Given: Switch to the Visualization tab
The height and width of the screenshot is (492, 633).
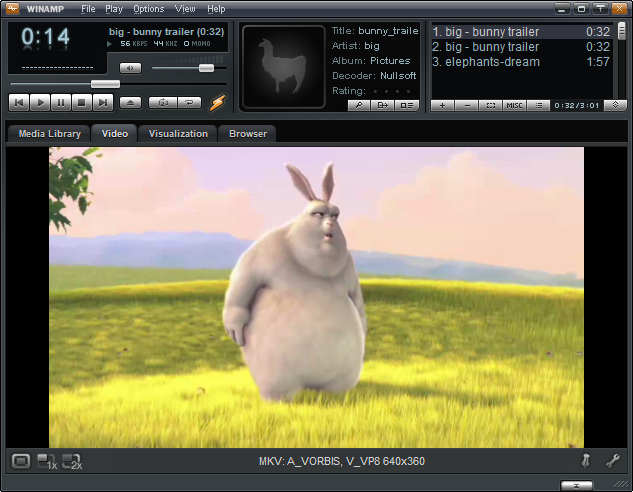Looking at the screenshot, I should pyautogui.click(x=178, y=134).
